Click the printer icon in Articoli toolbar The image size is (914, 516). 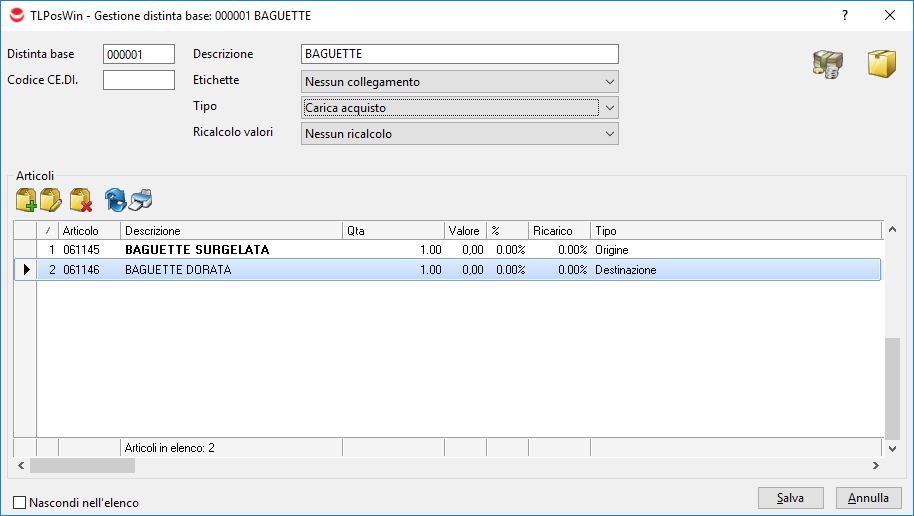coord(140,200)
